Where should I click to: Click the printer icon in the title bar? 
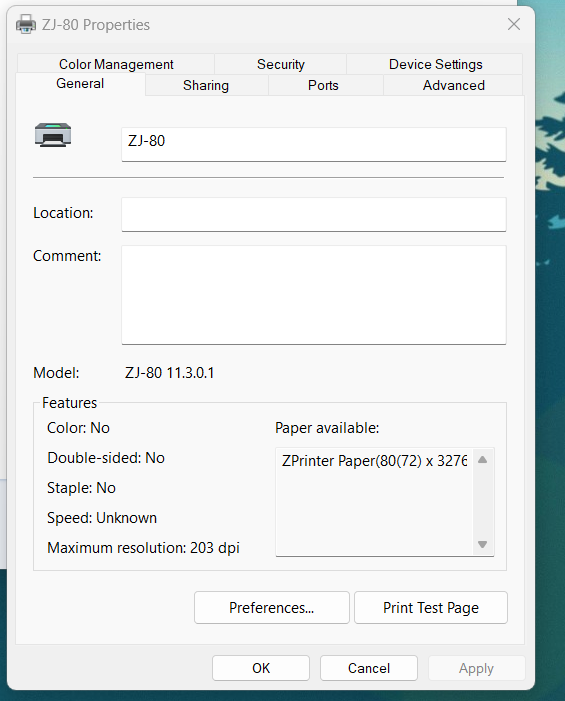[26, 24]
